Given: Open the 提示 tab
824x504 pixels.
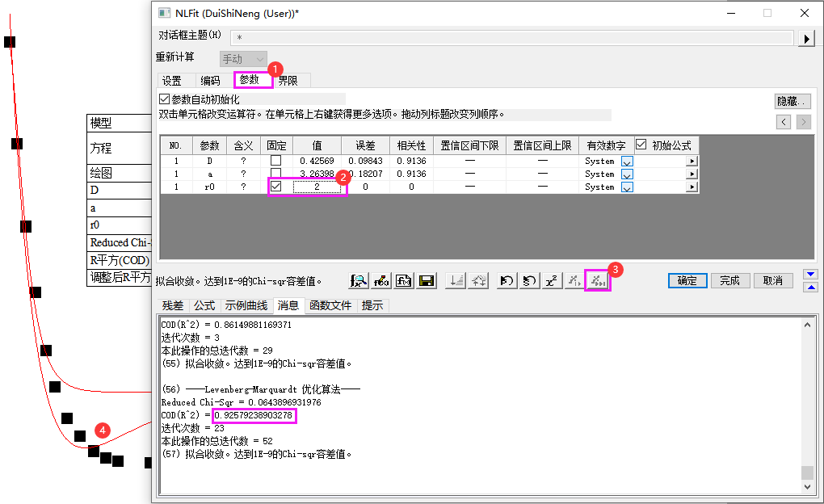Looking at the screenshot, I should point(372,305).
